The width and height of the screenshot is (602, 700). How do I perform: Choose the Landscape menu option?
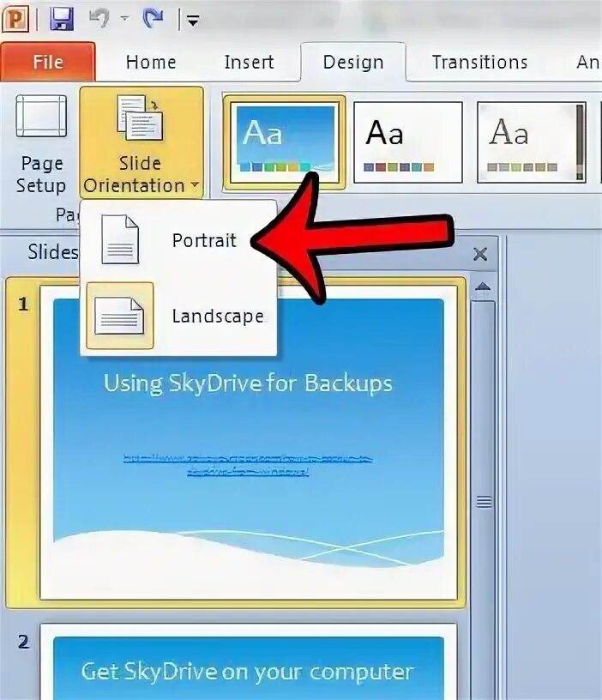pyautogui.click(x=218, y=316)
